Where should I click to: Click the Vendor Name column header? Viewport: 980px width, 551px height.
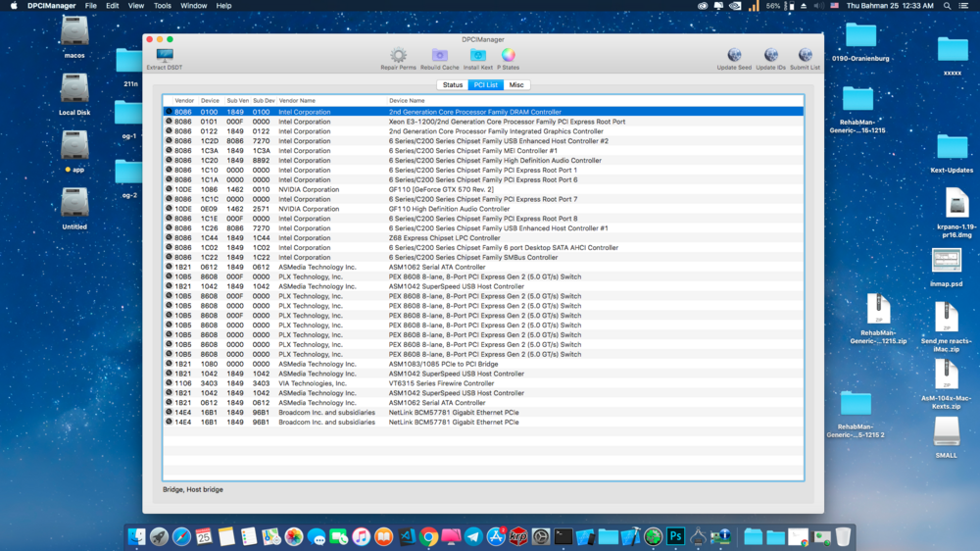[x=297, y=100]
